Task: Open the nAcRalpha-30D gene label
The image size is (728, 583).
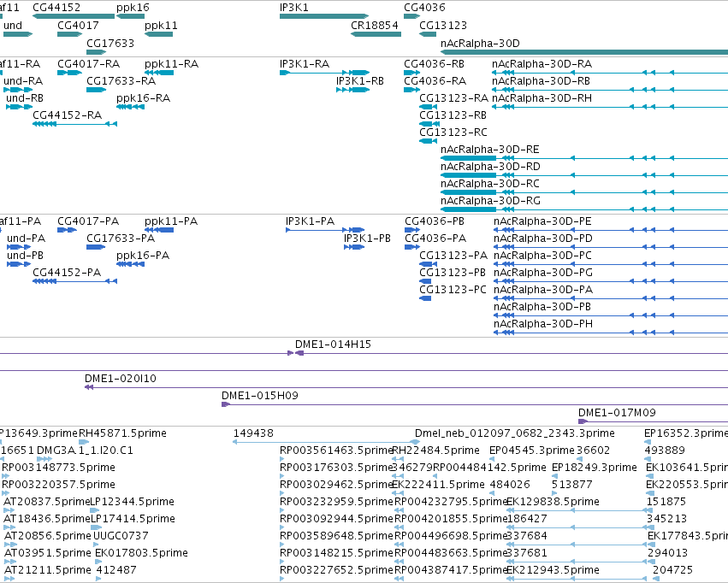Action: click(x=480, y=43)
